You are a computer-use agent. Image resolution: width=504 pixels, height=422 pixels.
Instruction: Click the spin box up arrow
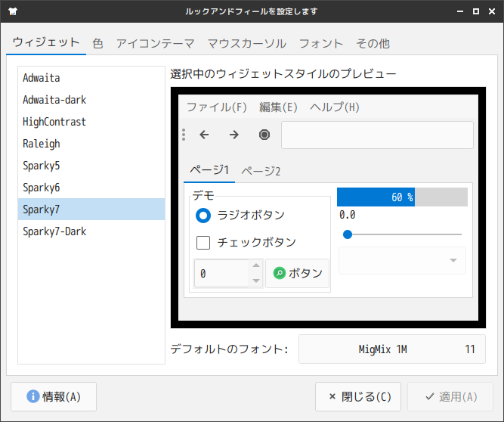pos(256,265)
